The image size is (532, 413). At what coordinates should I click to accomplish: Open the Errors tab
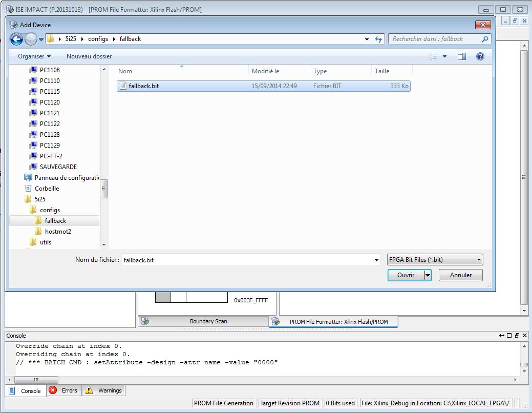63,390
